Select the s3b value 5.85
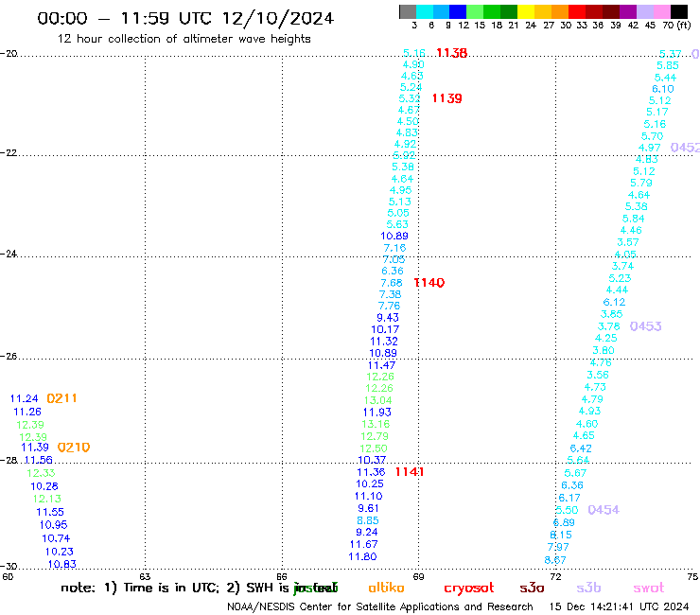Image resolution: width=700 pixels, height=615 pixels. click(x=668, y=65)
